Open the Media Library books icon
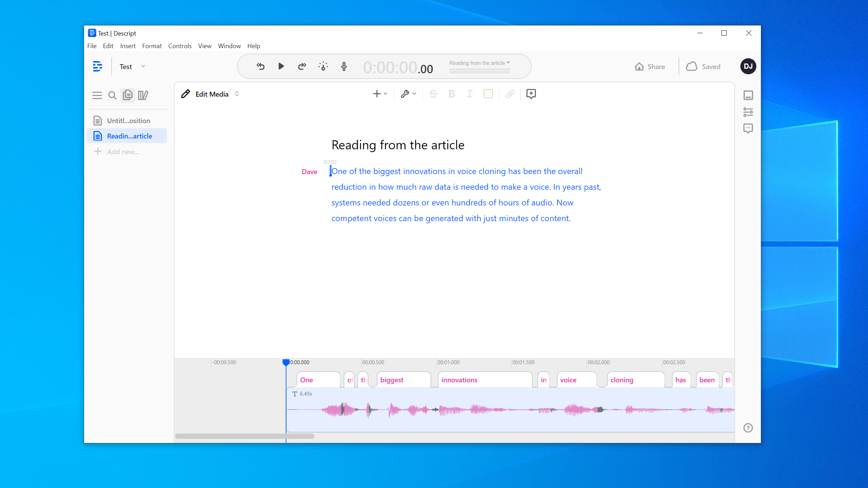This screenshot has width=868, height=488. coord(143,95)
